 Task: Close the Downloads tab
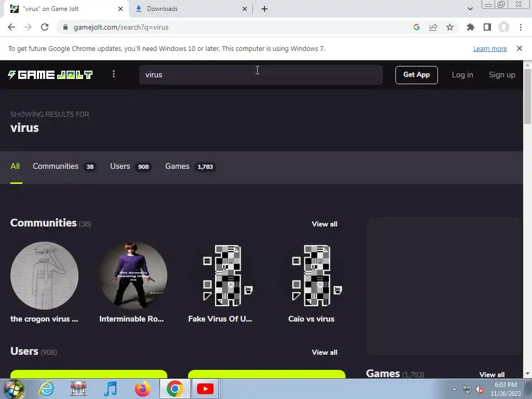click(x=244, y=9)
